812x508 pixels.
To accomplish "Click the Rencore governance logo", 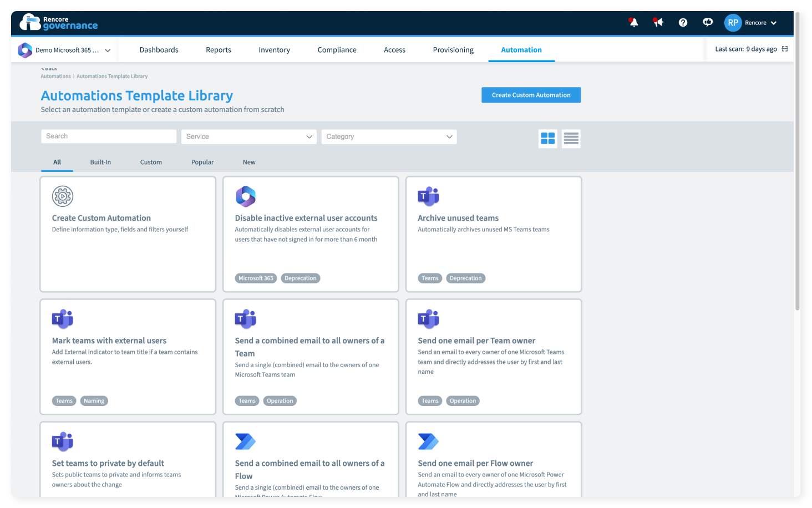I will click(59, 22).
